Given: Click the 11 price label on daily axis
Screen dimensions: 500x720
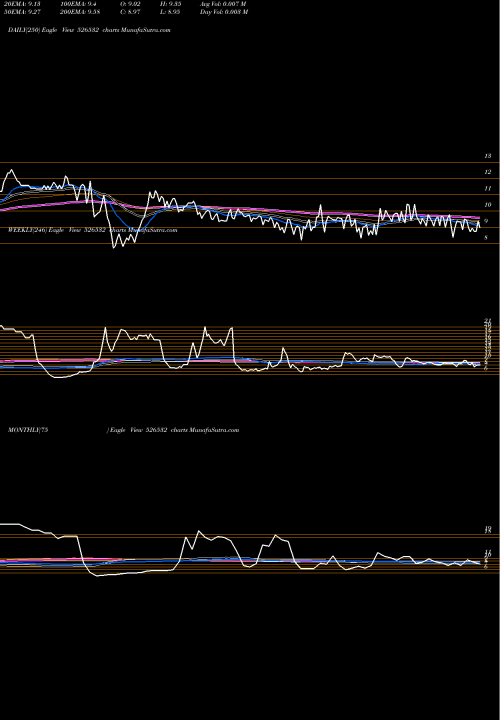Looking at the screenshot, I should click(x=488, y=189).
